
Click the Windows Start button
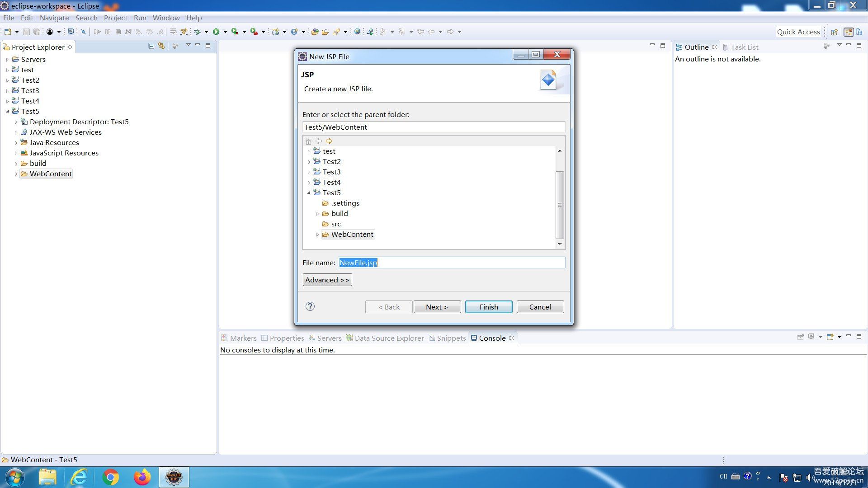click(x=15, y=477)
